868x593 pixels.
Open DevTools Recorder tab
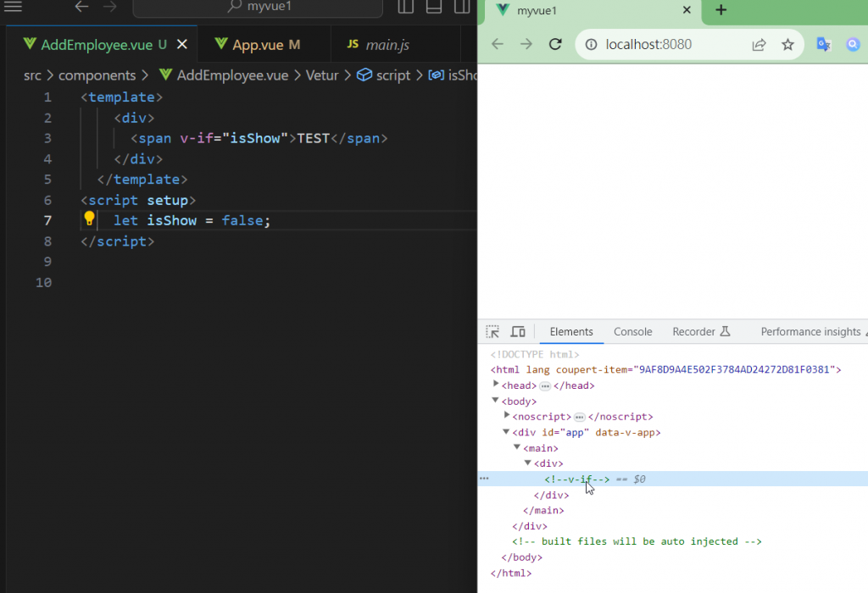tap(701, 331)
